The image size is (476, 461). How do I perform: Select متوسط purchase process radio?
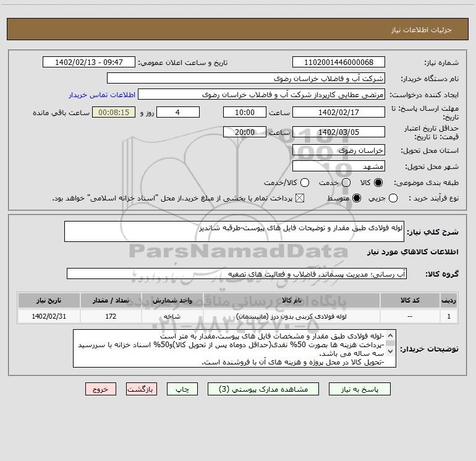357,198
